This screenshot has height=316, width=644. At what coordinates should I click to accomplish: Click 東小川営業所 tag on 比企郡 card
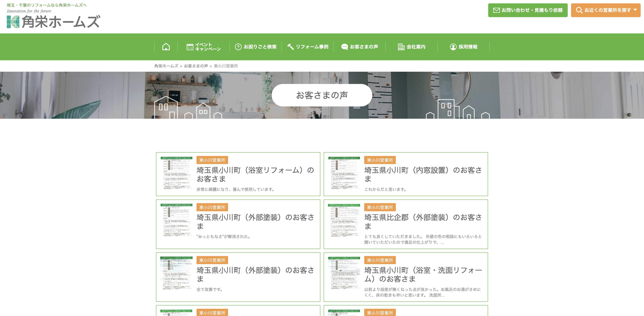pos(380,207)
